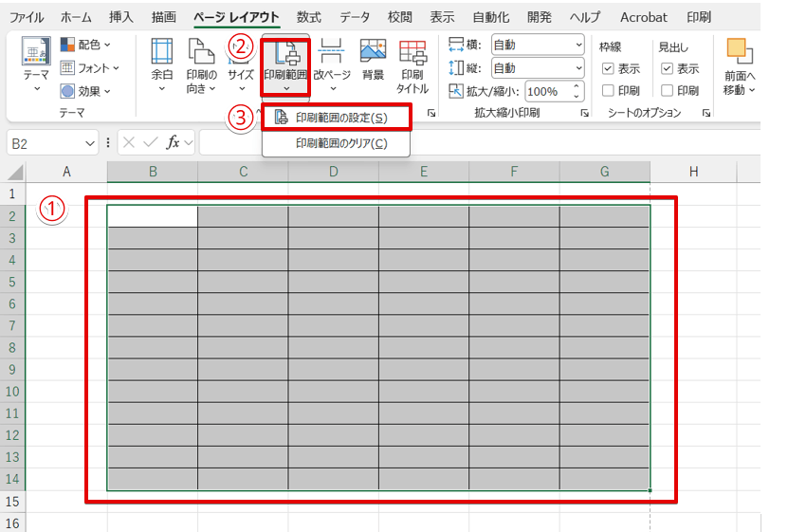Click the Name Box showing B2
This screenshot has width=788, height=532.
46,144
